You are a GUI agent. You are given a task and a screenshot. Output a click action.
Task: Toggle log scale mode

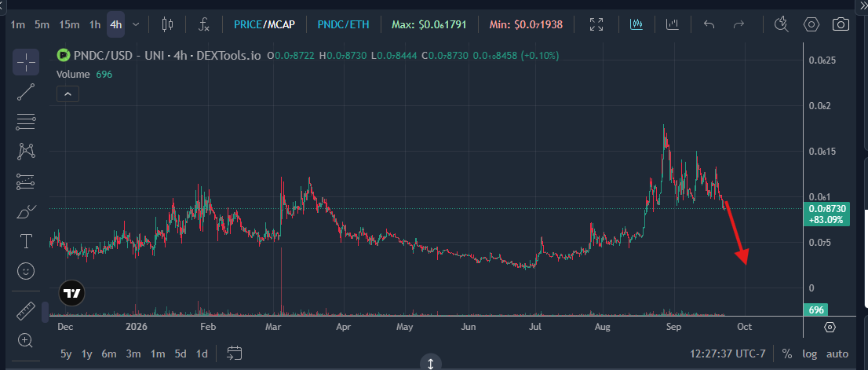809,354
